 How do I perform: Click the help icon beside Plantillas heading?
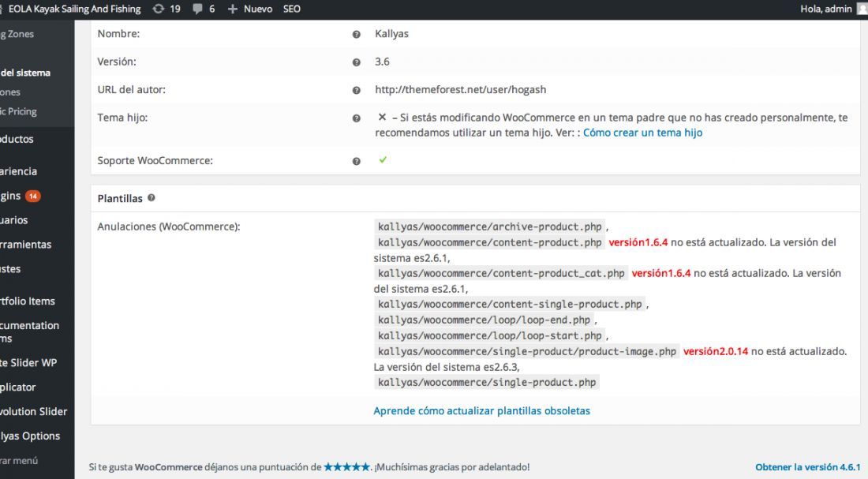152,198
